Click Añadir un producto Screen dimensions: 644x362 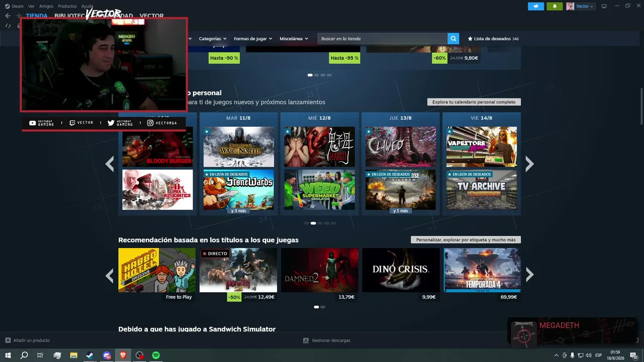31,340
